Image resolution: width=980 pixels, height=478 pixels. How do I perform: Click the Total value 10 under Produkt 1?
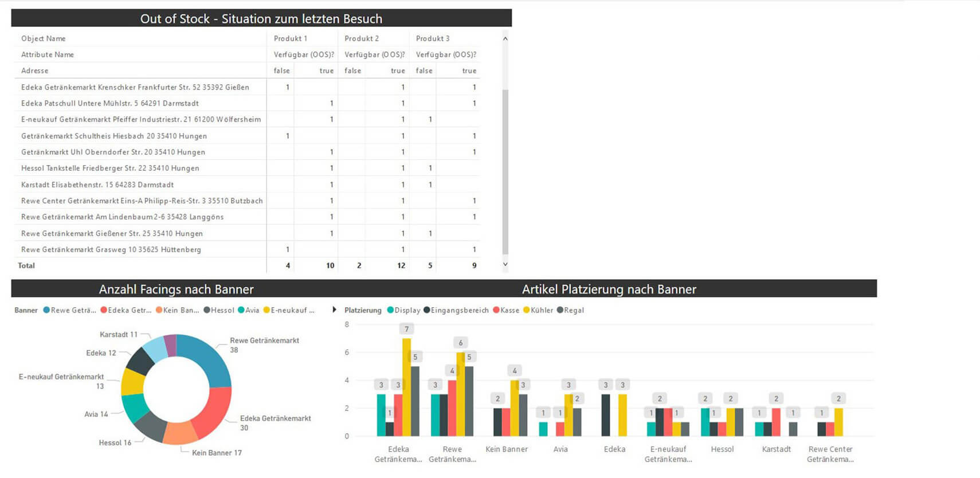point(330,265)
